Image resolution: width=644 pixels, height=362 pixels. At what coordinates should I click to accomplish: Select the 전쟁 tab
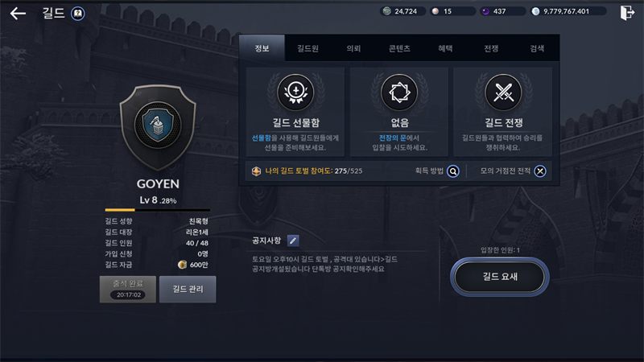click(491, 48)
